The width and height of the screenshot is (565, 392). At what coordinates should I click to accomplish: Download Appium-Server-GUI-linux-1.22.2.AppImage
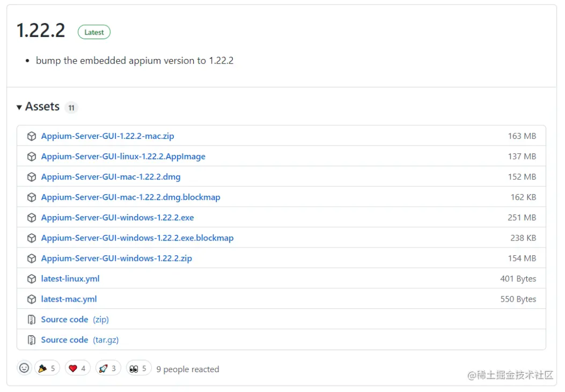(x=123, y=157)
